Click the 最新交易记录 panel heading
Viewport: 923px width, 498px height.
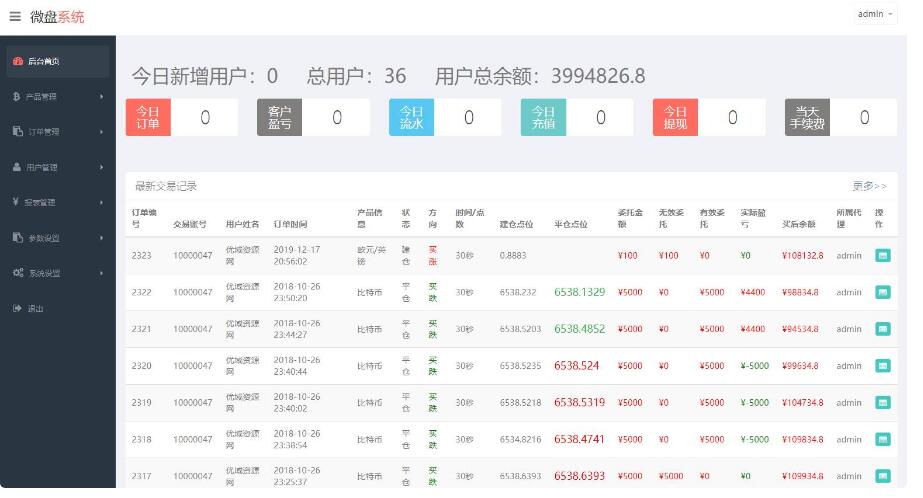(166, 186)
